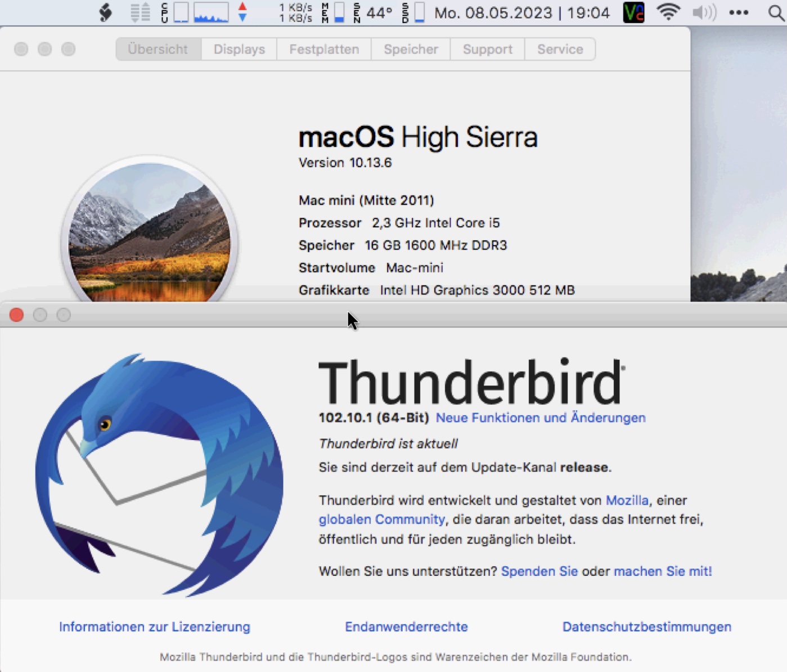Click the 102.10.1 (64-Bit) version text
Image resolution: width=787 pixels, height=672 pixels.
pos(374,418)
